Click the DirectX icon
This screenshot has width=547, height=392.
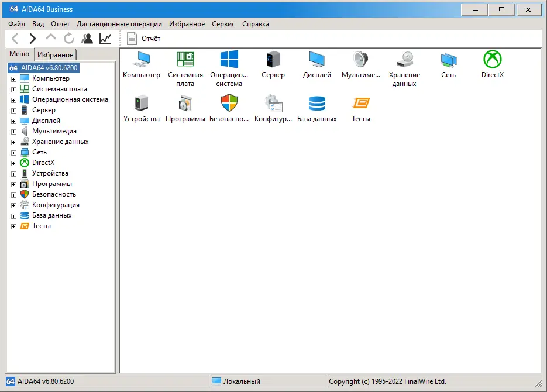[x=492, y=60]
